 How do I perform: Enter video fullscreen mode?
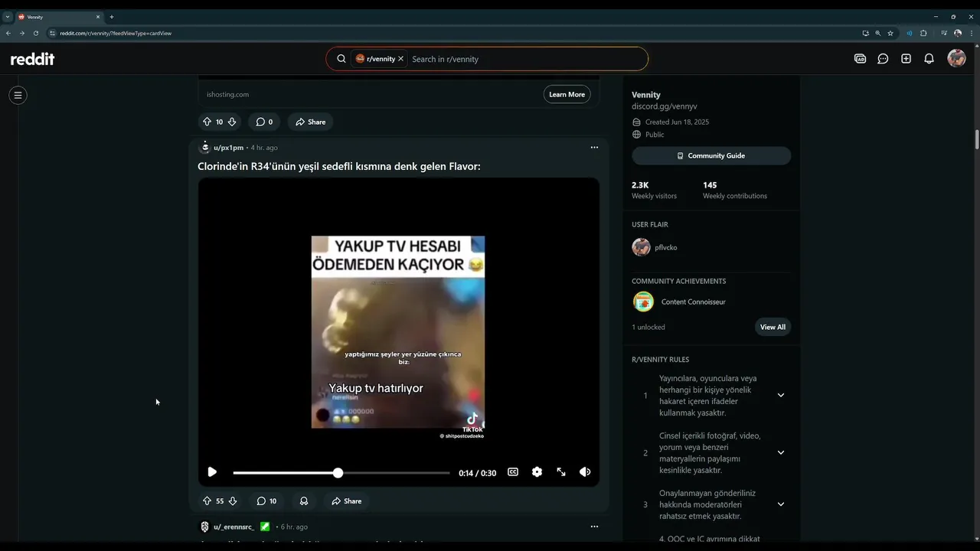coord(561,472)
